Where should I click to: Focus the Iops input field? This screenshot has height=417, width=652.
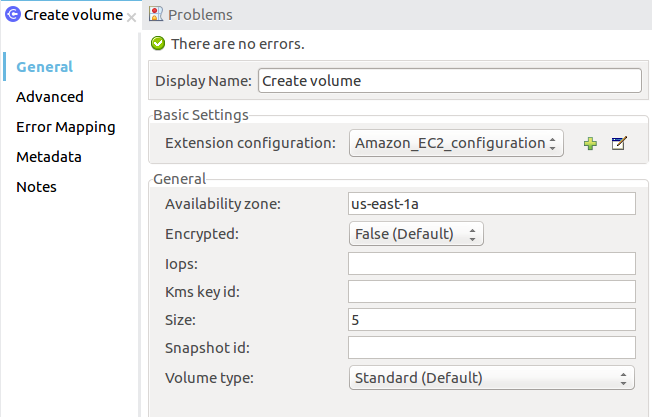tap(491, 263)
